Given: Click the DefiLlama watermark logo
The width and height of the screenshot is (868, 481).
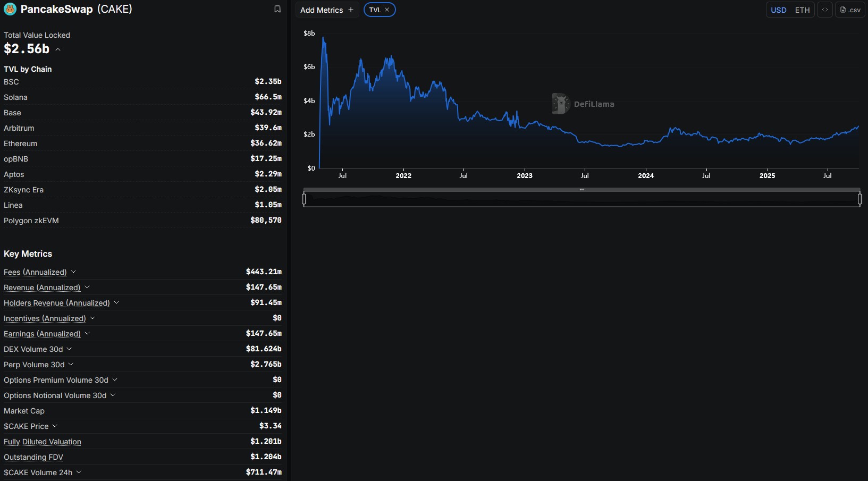Looking at the screenshot, I should [x=560, y=104].
